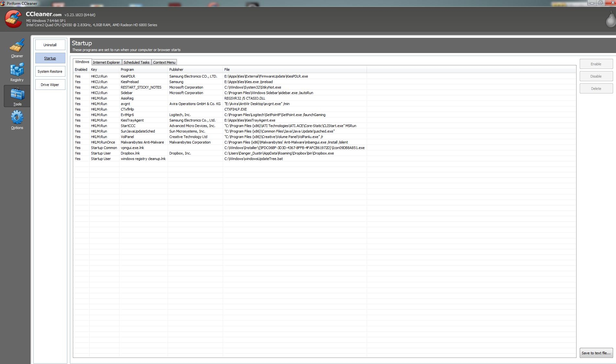The width and height of the screenshot is (616, 364).
Task: Click Advanced Micro Devices publisher cell
Action: tap(192, 126)
